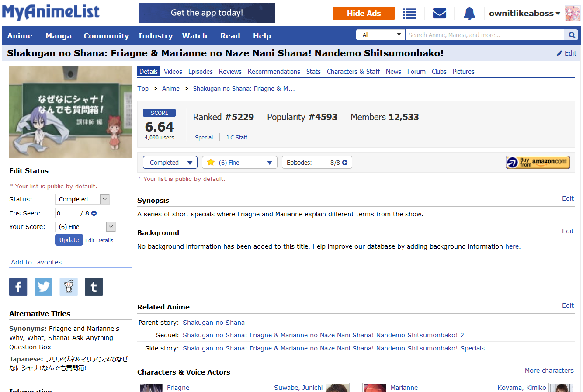
Task: Expand the Your Score (6) Fine dropdown
Action: [85, 227]
